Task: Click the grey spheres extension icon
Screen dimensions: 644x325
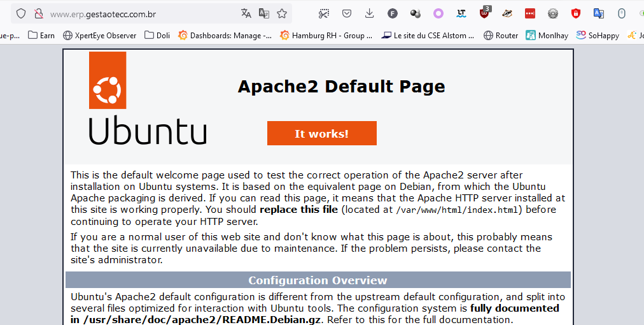Action: click(416, 13)
